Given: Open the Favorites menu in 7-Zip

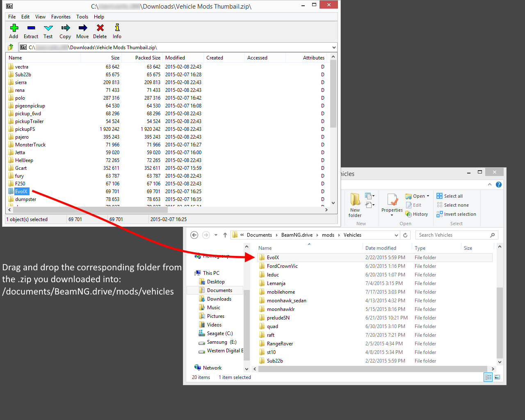Looking at the screenshot, I should tap(61, 17).
